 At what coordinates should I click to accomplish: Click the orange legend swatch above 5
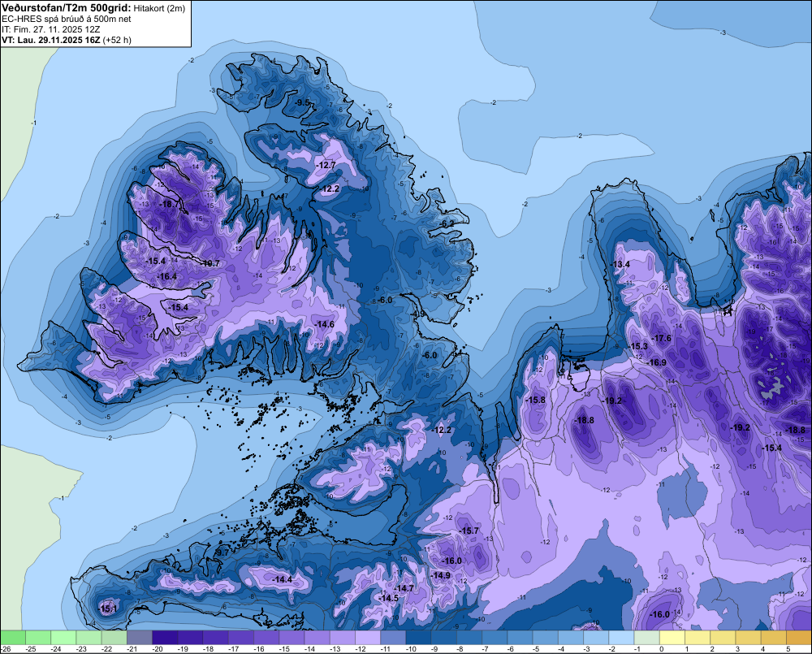pos(799,638)
